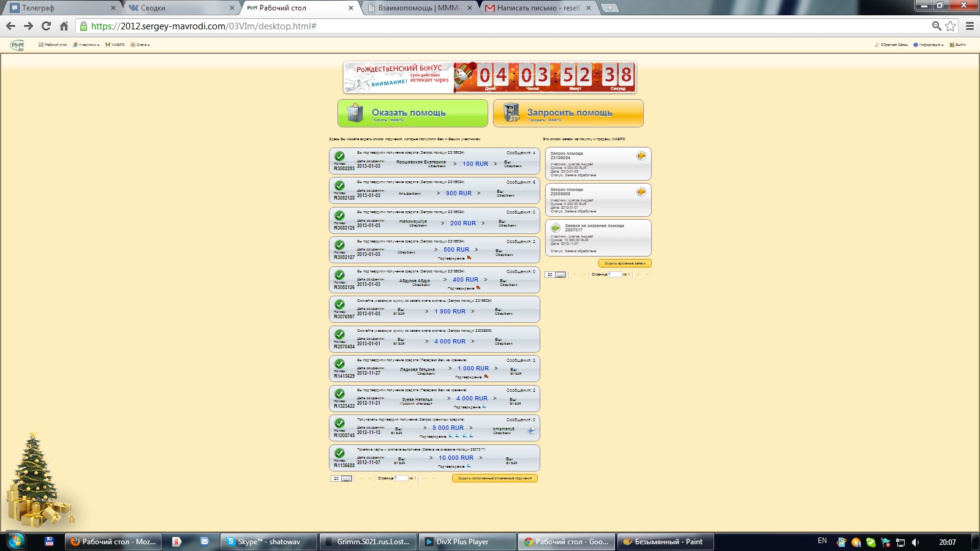Click the Оказать помощь green button
This screenshot has width=980, height=551.
coord(413,113)
